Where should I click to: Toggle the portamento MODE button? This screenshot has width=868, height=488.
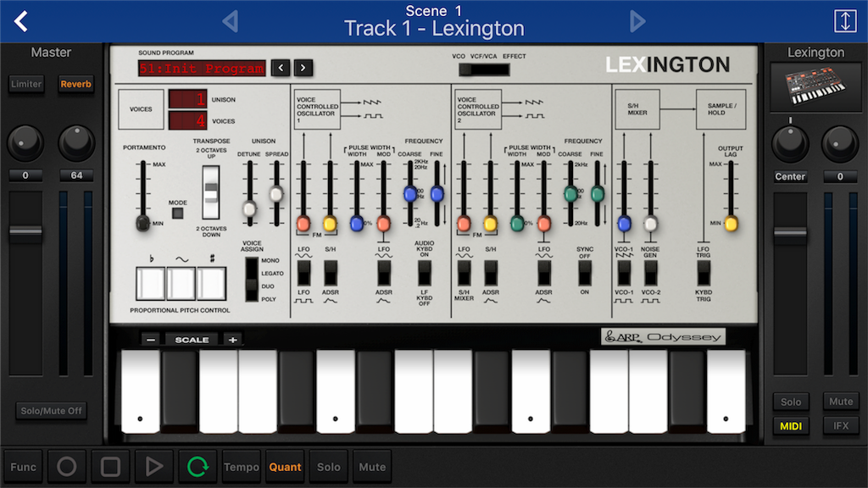coord(178,213)
